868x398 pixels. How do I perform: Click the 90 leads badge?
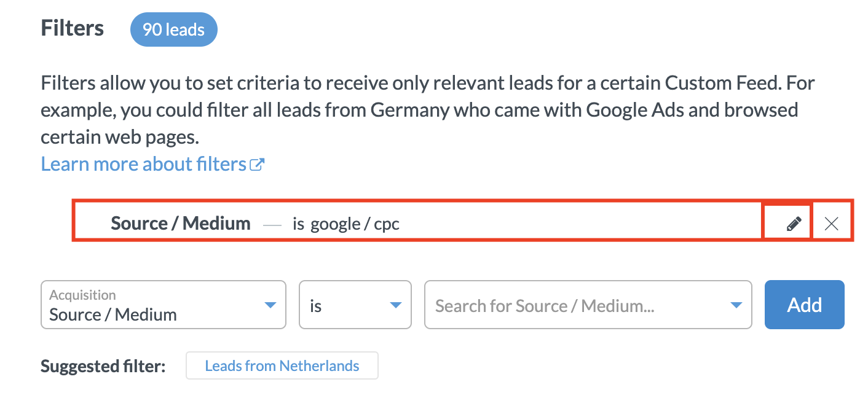pyautogui.click(x=174, y=29)
